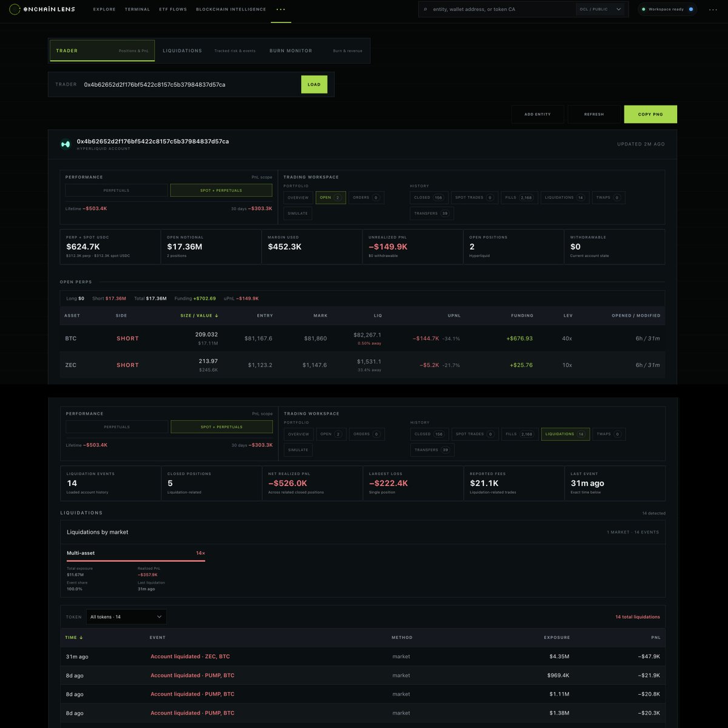The height and width of the screenshot is (728, 728).
Task: Open Transfers 39 in the lower panel
Action: tap(433, 450)
